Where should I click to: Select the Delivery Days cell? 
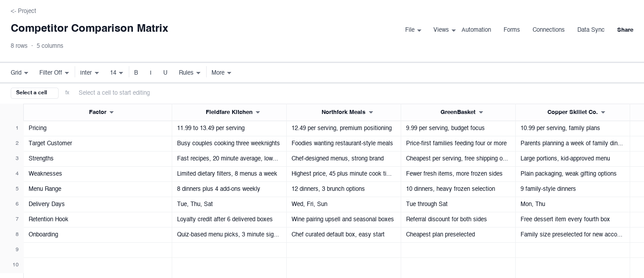[x=97, y=204]
